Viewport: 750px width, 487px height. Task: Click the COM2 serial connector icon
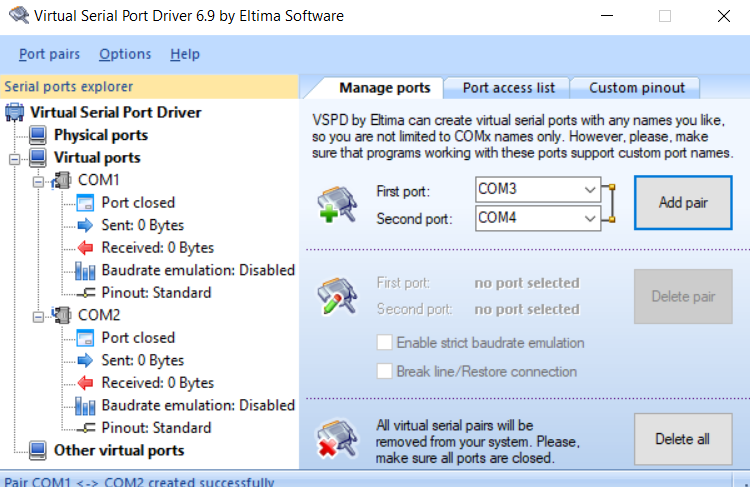click(61, 315)
